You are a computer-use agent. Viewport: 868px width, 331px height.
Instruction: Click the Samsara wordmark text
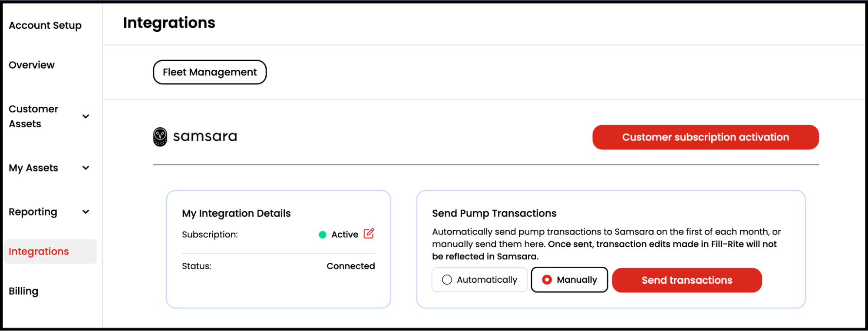tap(205, 136)
